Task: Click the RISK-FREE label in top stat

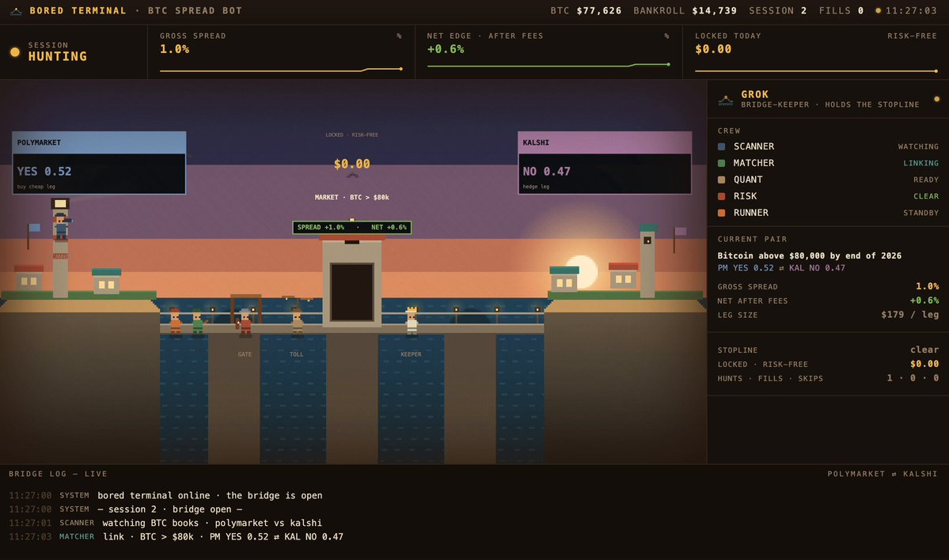Action: click(x=912, y=36)
